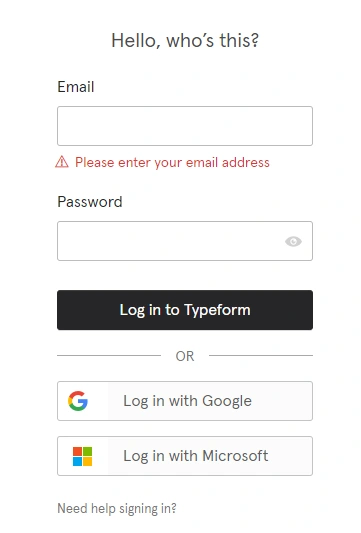Viewport: 361px width, 533px height.
Task: Open the Need help signing in link
Action: click(x=117, y=509)
